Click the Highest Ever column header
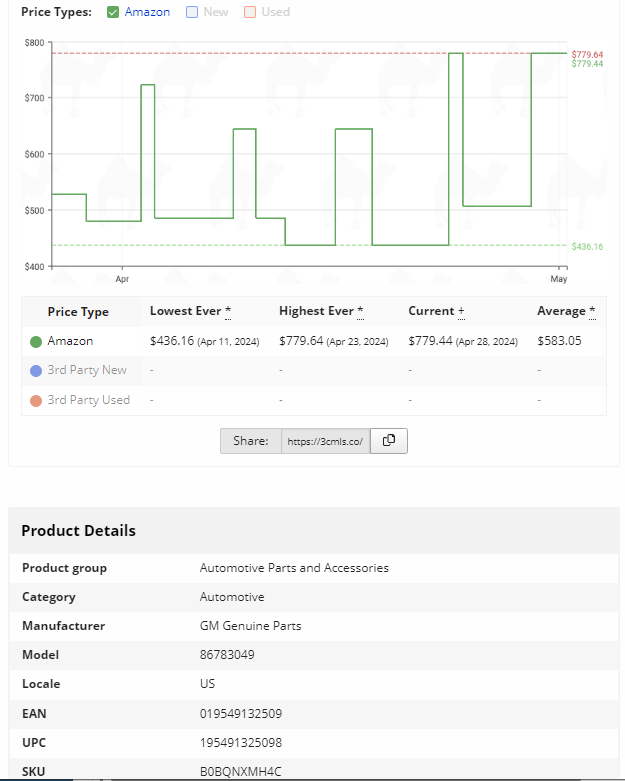This screenshot has width=625, height=781. tap(321, 311)
